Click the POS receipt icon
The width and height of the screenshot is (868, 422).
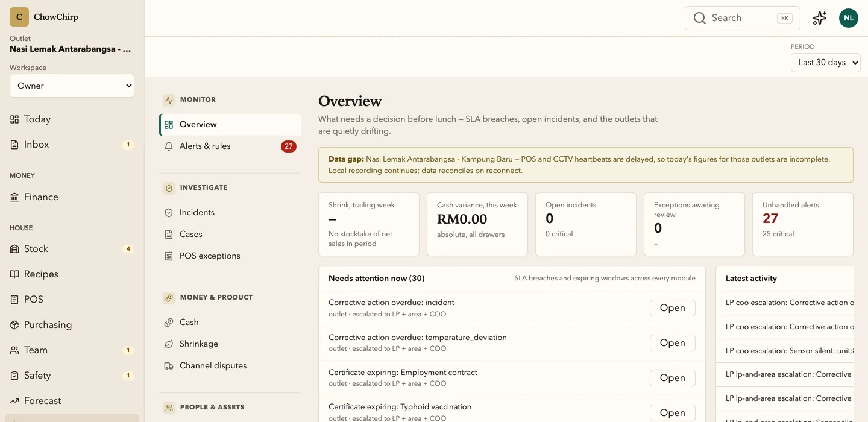pyautogui.click(x=14, y=300)
